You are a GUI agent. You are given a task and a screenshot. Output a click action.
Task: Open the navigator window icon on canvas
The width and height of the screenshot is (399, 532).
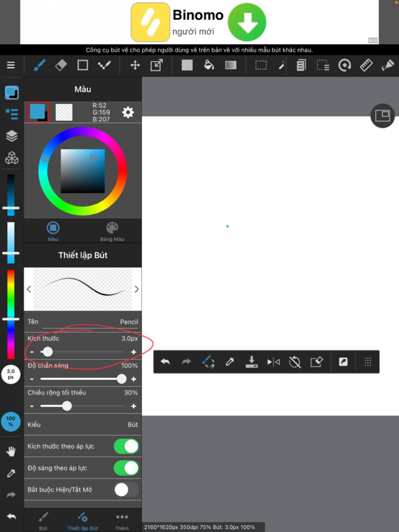383,116
